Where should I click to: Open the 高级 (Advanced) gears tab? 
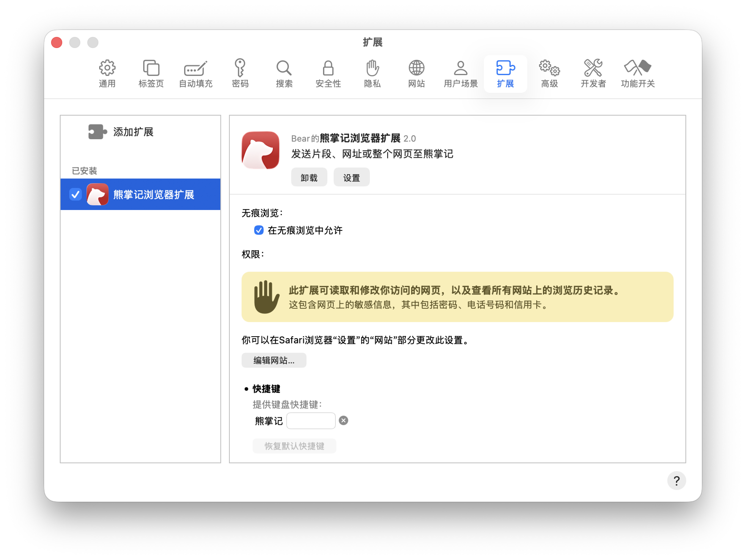click(549, 74)
